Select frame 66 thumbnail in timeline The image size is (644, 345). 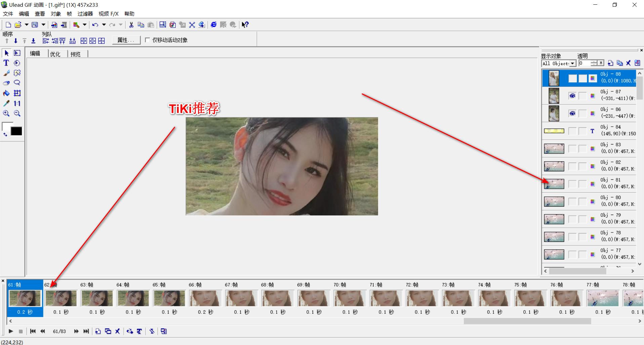[205, 298]
